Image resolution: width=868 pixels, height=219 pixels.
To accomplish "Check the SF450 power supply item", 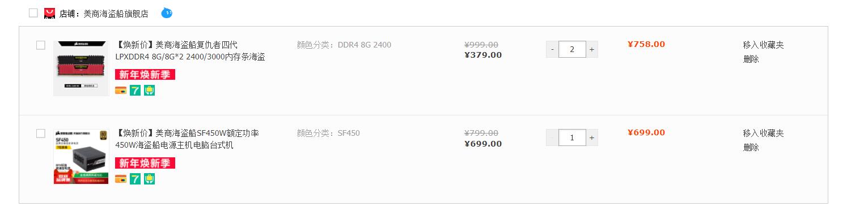I will tap(41, 134).
